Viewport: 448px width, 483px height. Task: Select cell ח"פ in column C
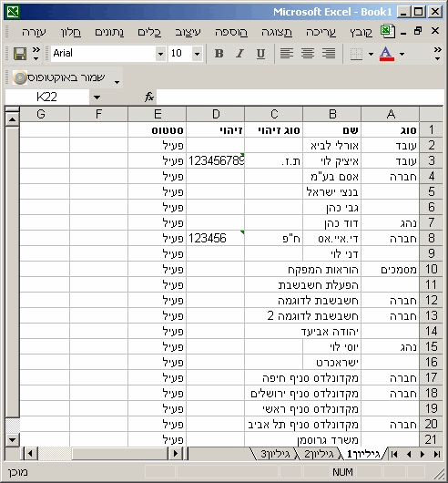pyautogui.click(x=274, y=238)
